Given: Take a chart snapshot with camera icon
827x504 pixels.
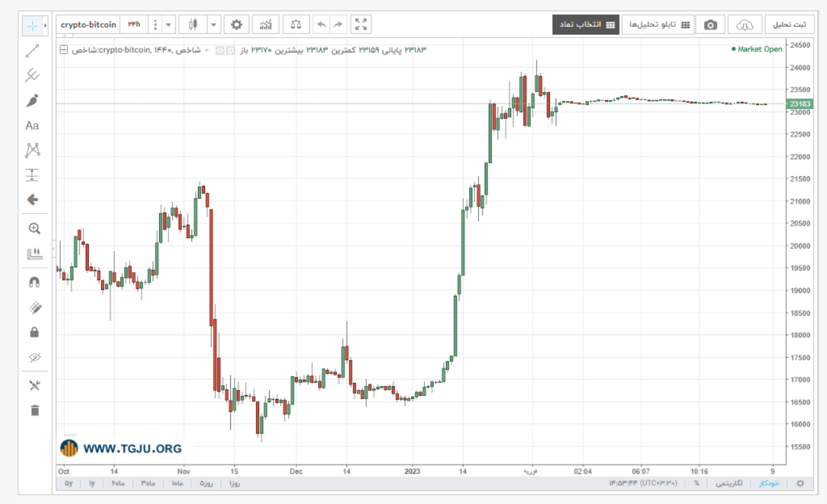Looking at the screenshot, I should 710,25.
